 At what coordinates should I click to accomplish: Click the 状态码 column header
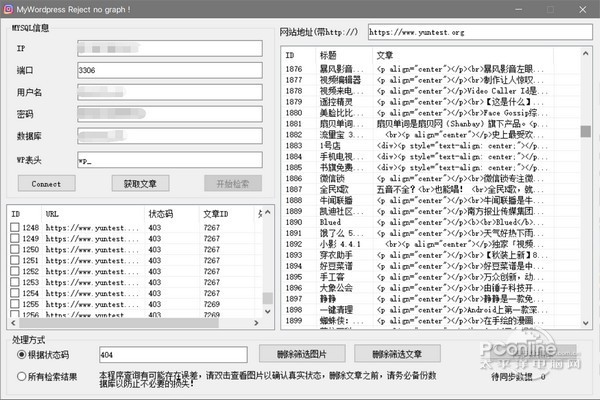tap(172, 214)
